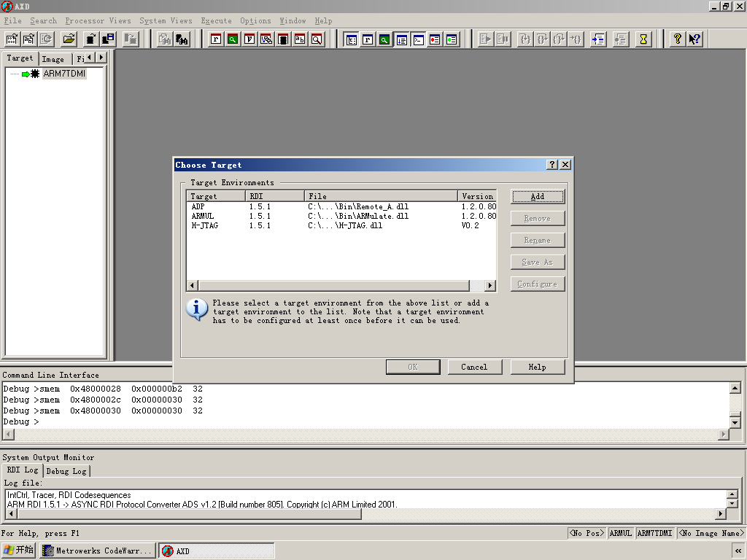747x560 pixels.
Task: Click the Load Memory From File icon
Action: click(x=90, y=39)
